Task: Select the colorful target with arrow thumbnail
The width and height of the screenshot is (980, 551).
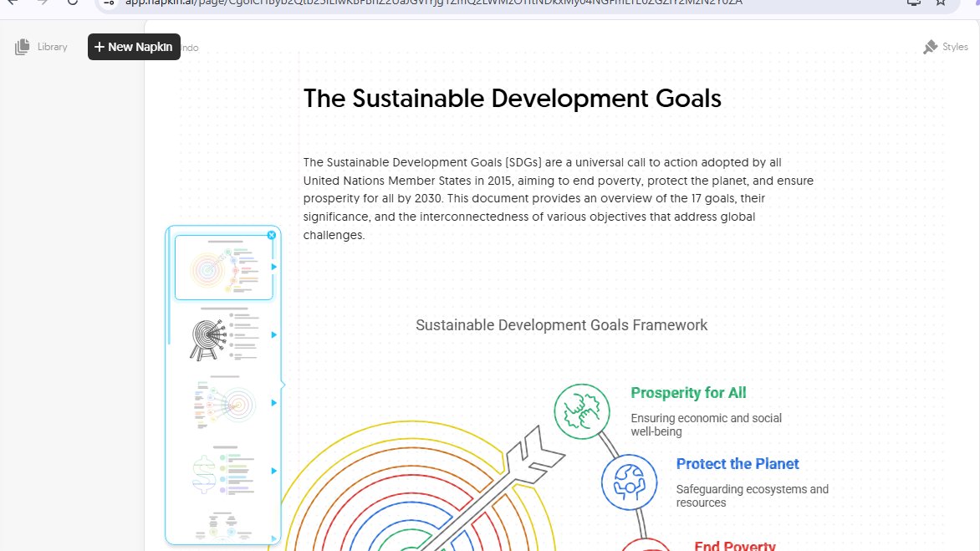Action: click(x=224, y=268)
